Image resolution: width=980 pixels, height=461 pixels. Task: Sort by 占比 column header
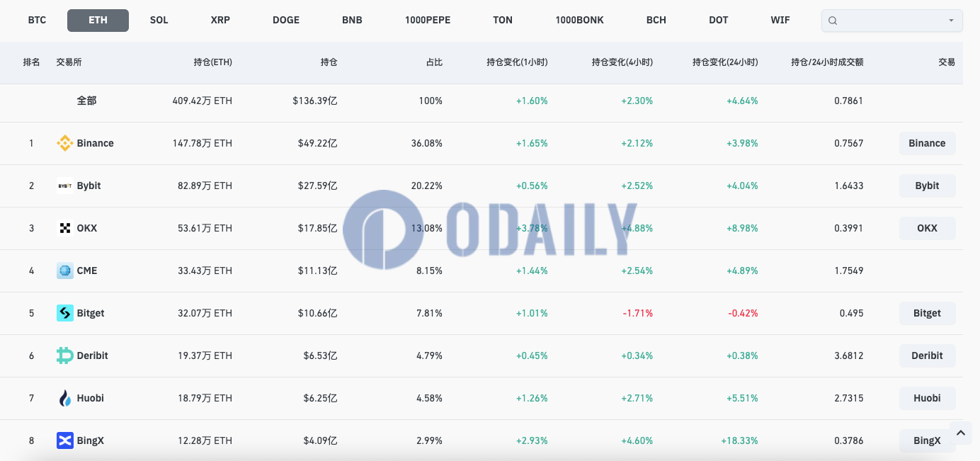click(434, 62)
